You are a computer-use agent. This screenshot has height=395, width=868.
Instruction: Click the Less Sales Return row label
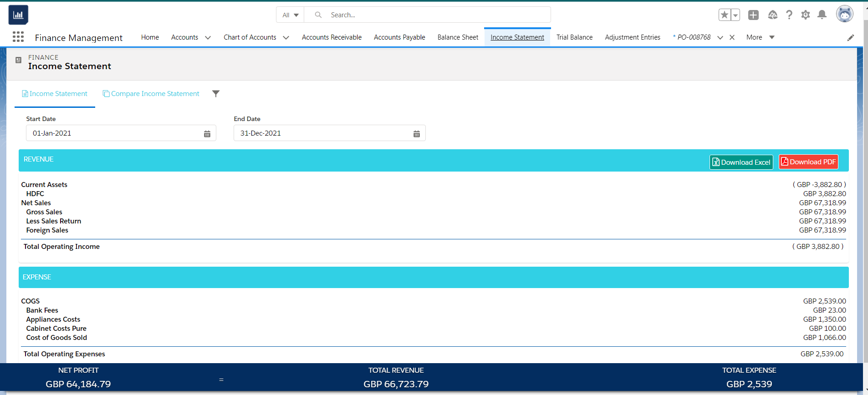pos(54,221)
